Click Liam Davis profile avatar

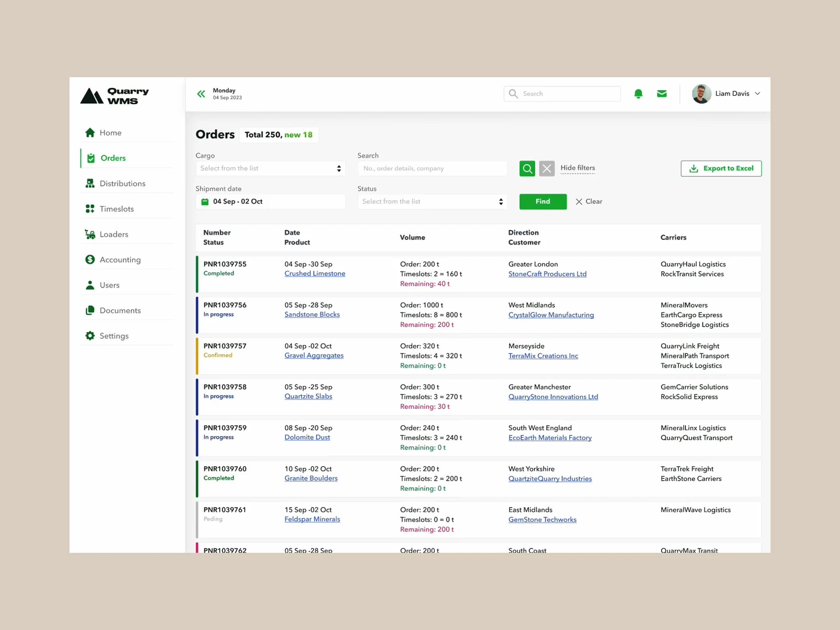coord(701,94)
